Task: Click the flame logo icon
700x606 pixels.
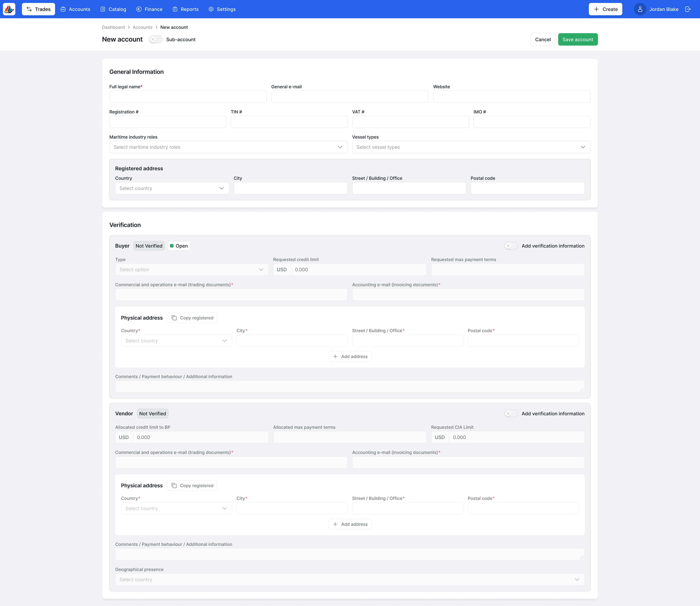Action: click(x=9, y=9)
